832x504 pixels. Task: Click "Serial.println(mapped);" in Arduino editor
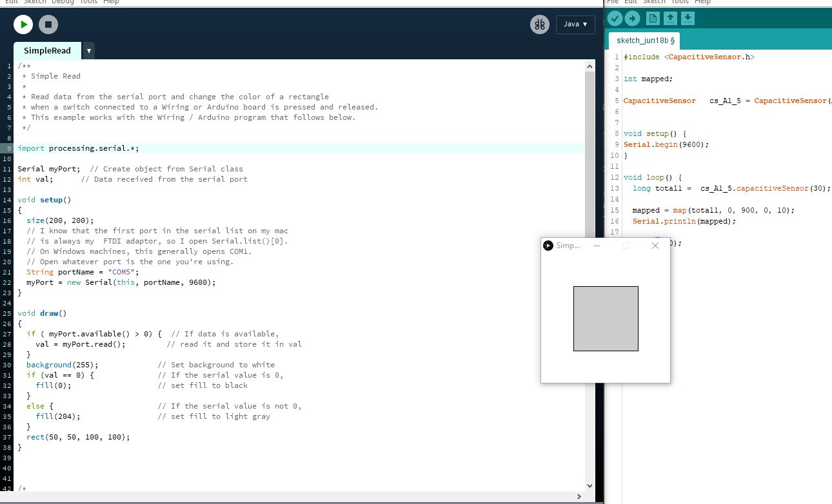[x=684, y=221]
